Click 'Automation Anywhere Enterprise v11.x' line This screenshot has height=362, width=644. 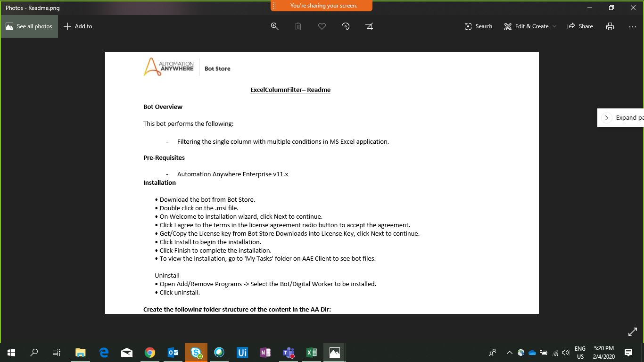tap(232, 174)
